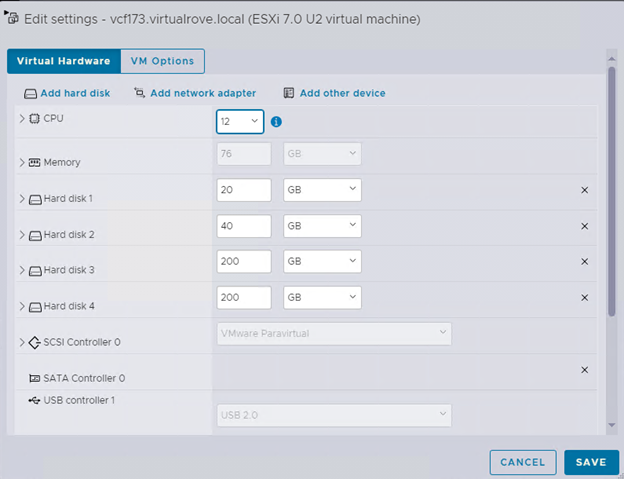Click the Add hard disk link
This screenshot has width=624, height=479.
tap(75, 93)
